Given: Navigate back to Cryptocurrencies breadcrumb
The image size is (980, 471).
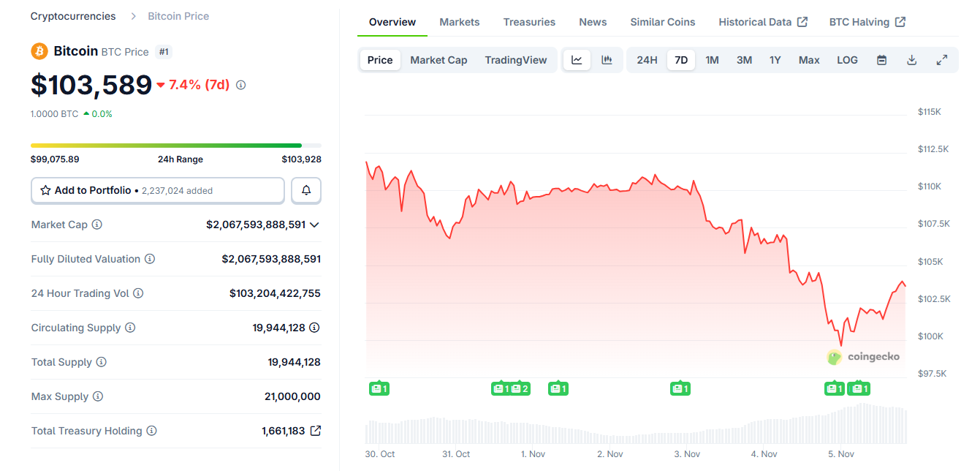Looking at the screenshot, I should (73, 15).
